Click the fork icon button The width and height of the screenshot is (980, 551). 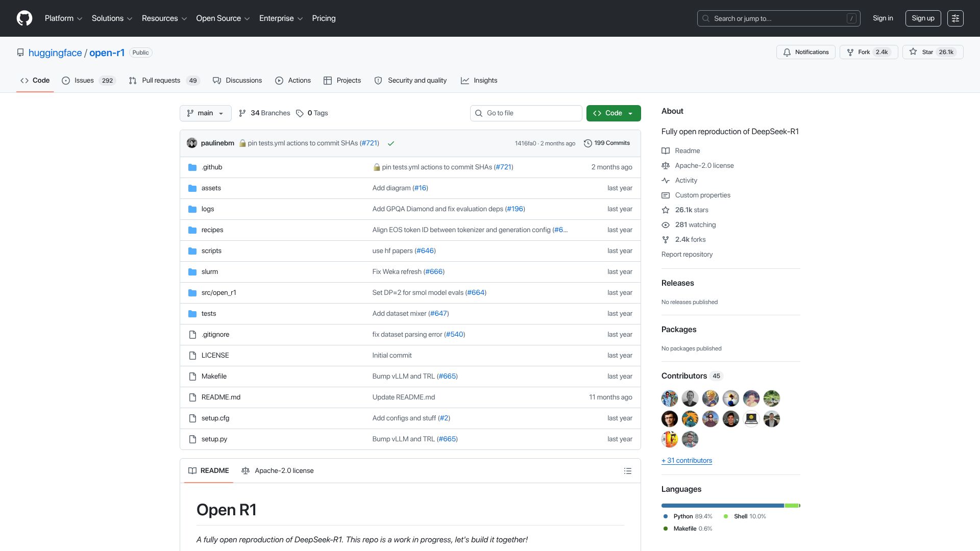click(x=850, y=52)
